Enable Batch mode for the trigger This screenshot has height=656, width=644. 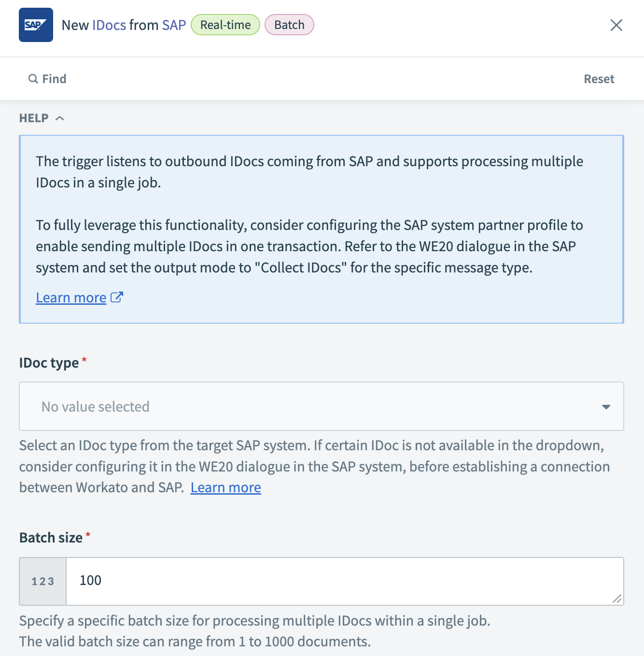[x=289, y=25]
